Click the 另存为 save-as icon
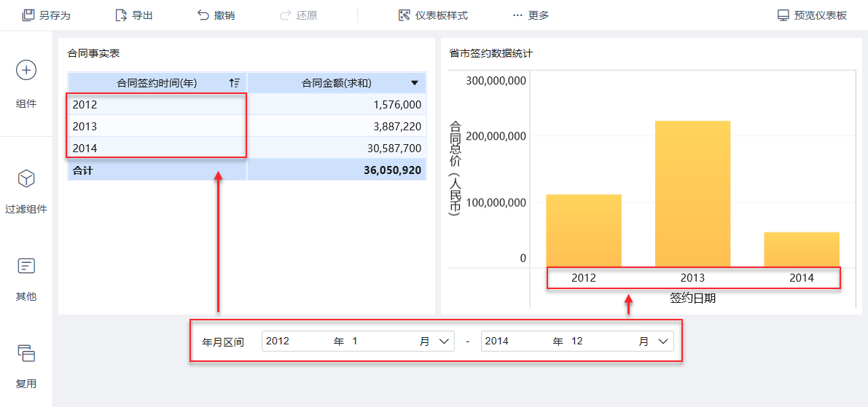Image resolution: width=868 pixels, height=407 pixels. 28,15
